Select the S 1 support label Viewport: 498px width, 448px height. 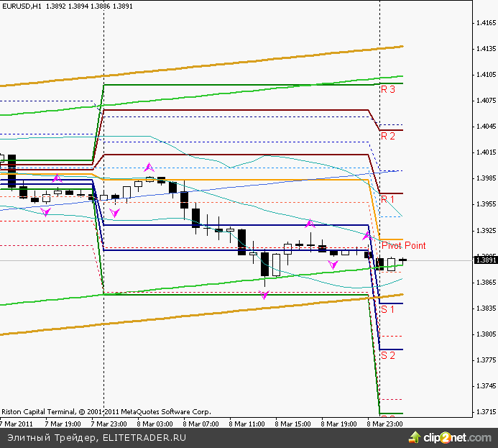point(388,309)
